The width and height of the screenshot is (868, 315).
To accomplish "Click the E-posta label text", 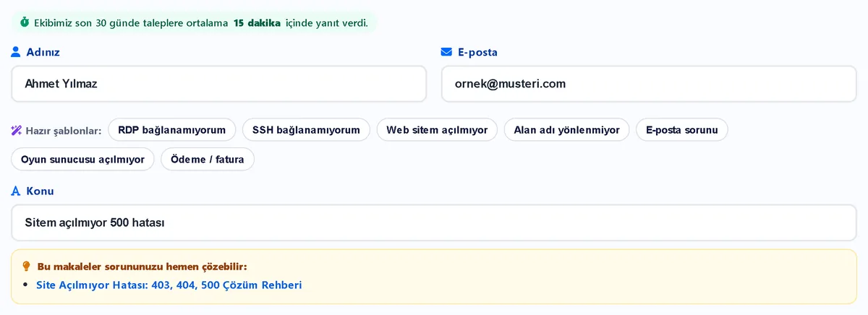I will click(x=477, y=52).
